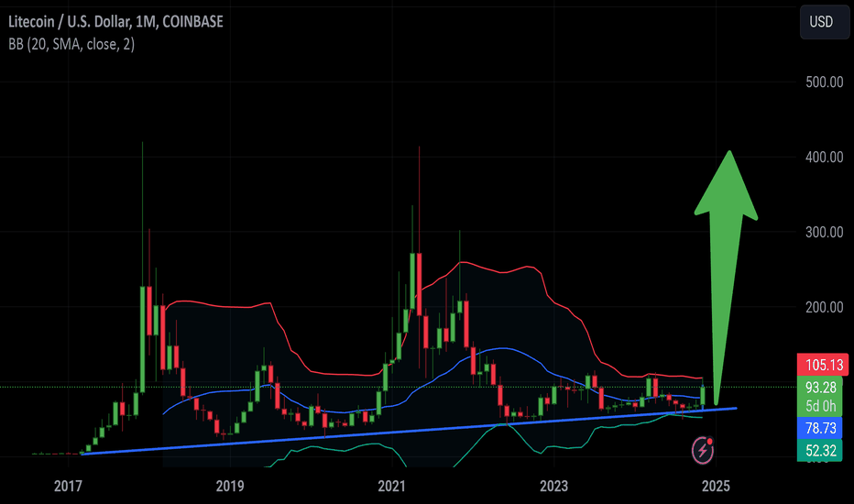The image size is (854, 504).
Task: Click the 300.00 price axis label
Action: click(x=824, y=233)
